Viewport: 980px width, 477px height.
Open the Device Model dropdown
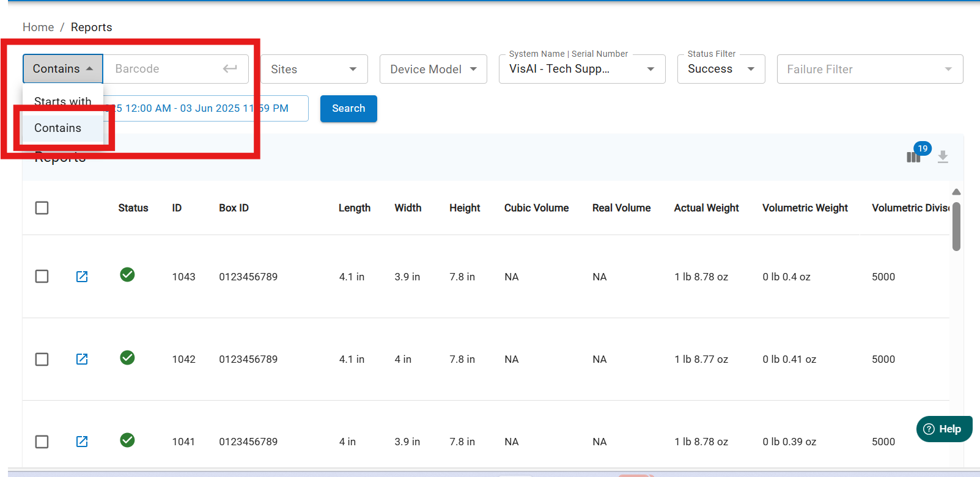(433, 69)
